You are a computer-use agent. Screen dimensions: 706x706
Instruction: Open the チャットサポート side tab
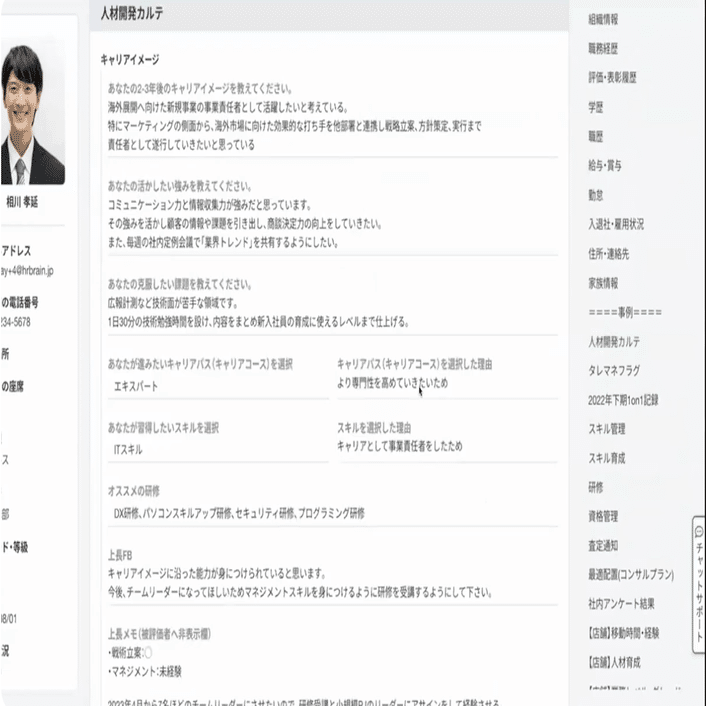(699, 584)
